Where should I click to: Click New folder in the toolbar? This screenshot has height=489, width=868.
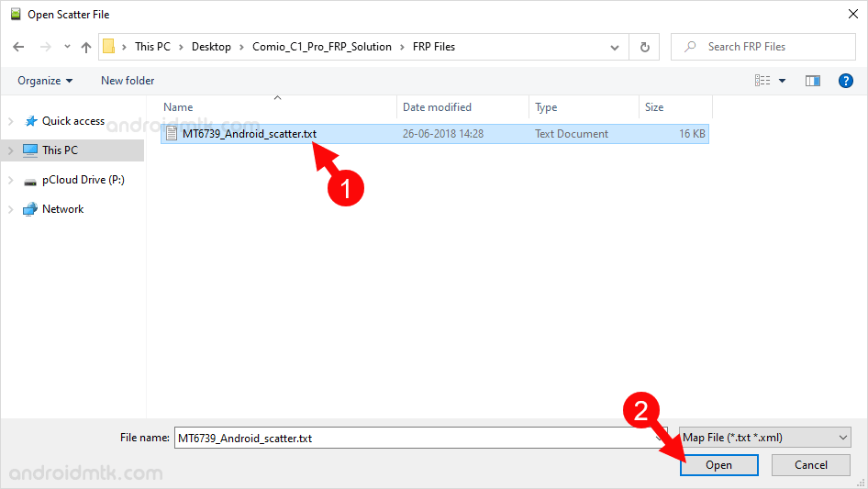pos(128,81)
